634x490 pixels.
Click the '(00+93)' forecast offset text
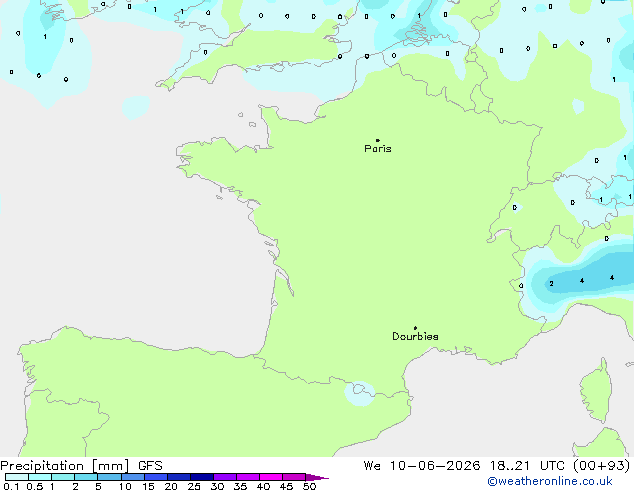[602, 466]
